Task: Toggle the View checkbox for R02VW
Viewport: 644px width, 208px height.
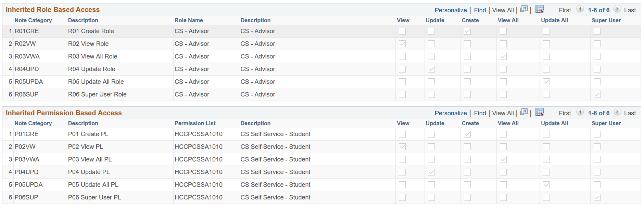Action: coord(402,43)
